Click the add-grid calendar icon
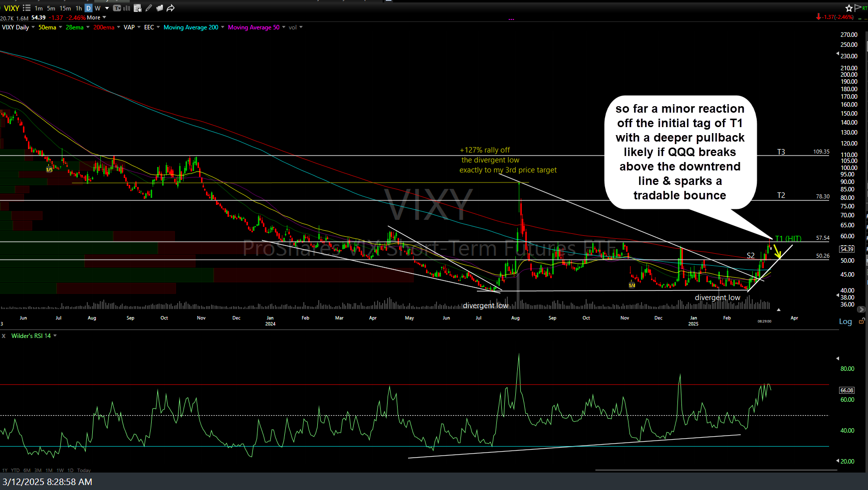 [x=138, y=8]
